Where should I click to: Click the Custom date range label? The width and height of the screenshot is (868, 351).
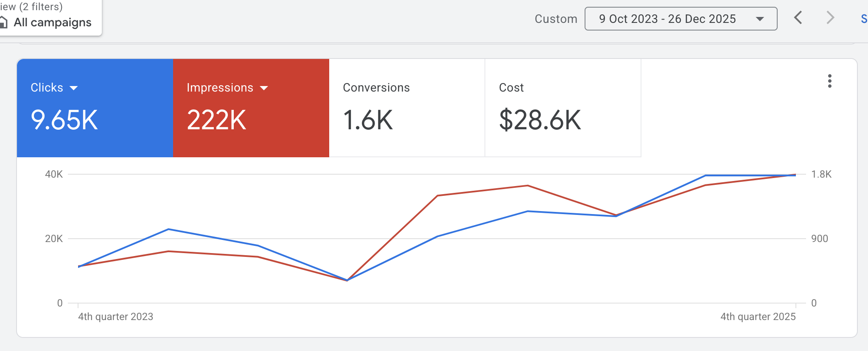pos(556,19)
